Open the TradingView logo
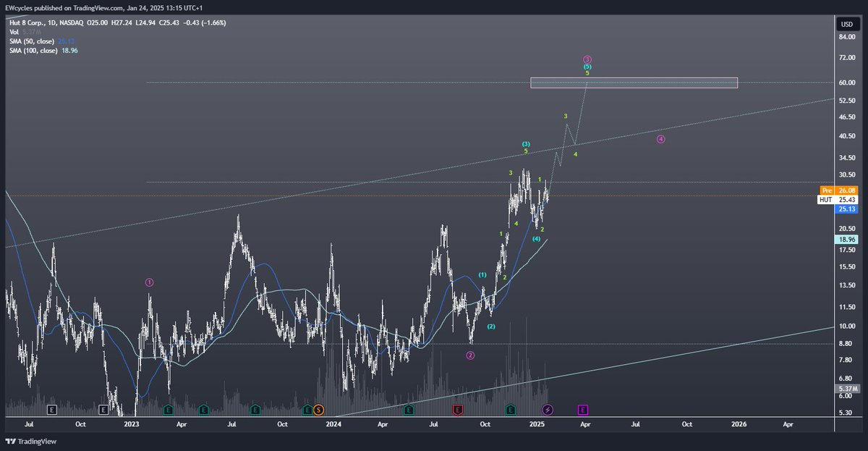The image size is (868, 451). coord(31,441)
